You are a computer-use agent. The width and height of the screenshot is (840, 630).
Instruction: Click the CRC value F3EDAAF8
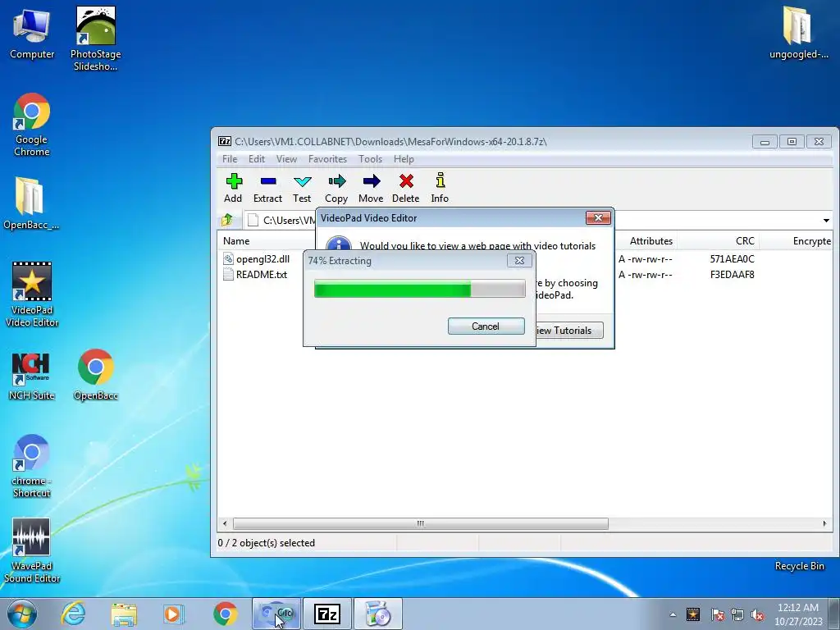(x=732, y=274)
